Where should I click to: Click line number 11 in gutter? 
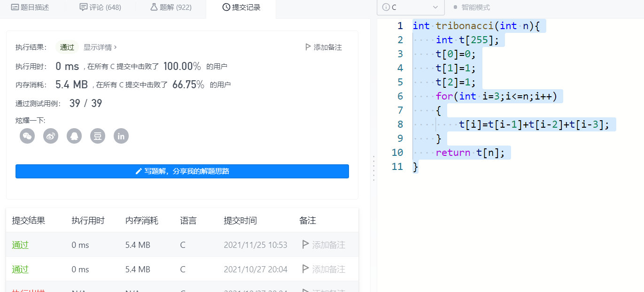(397, 167)
